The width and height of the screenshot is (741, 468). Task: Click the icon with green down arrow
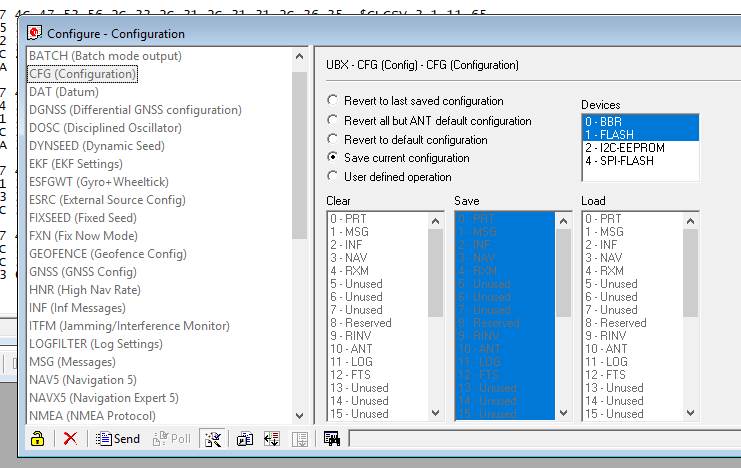point(271,438)
